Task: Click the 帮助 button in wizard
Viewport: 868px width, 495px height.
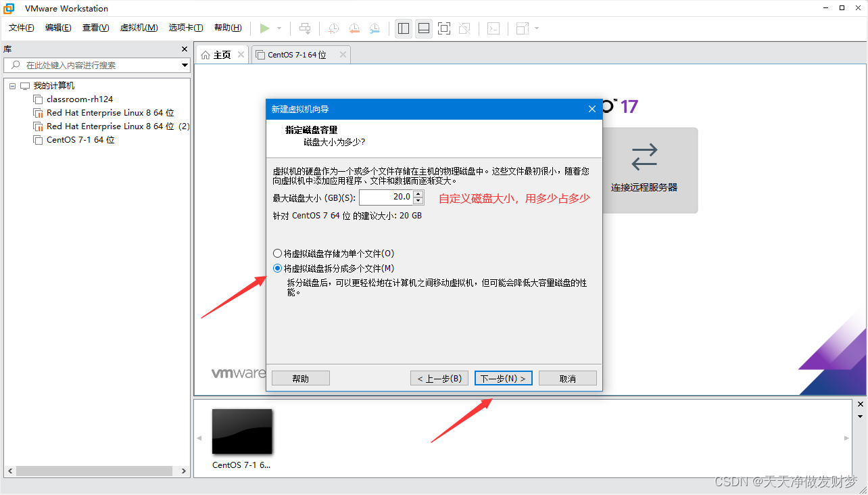Action: [301, 379]
